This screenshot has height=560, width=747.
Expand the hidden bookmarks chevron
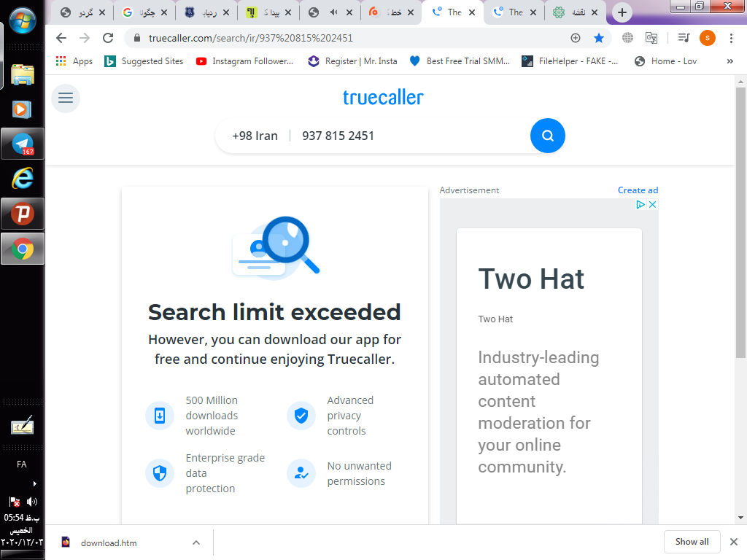pos(729,61)
